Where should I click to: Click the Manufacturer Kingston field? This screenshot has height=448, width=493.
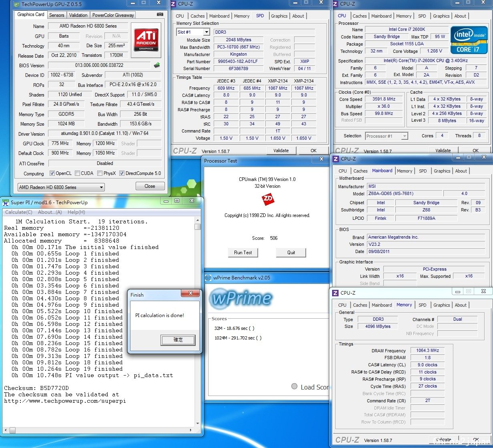[x=238, y=54]
